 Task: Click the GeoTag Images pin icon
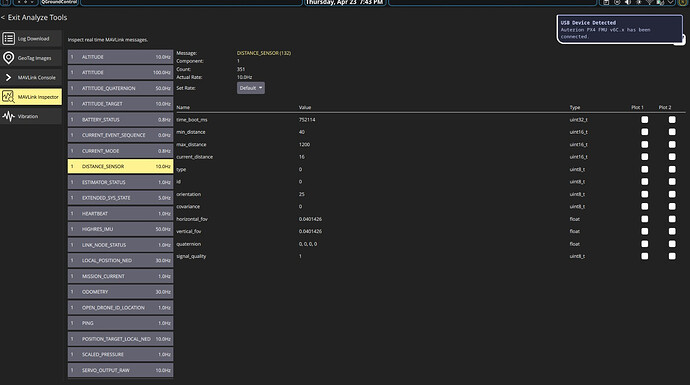[x=8, y=58]
